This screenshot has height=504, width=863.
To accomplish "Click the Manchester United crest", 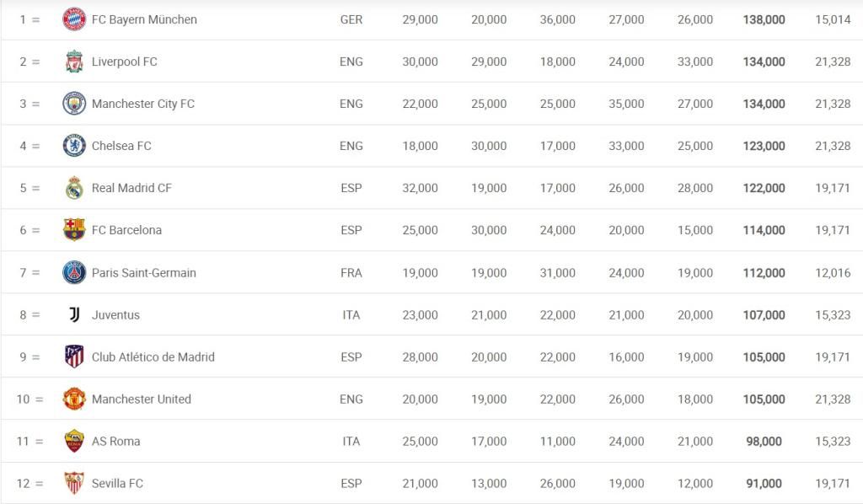I will (74, 399).
